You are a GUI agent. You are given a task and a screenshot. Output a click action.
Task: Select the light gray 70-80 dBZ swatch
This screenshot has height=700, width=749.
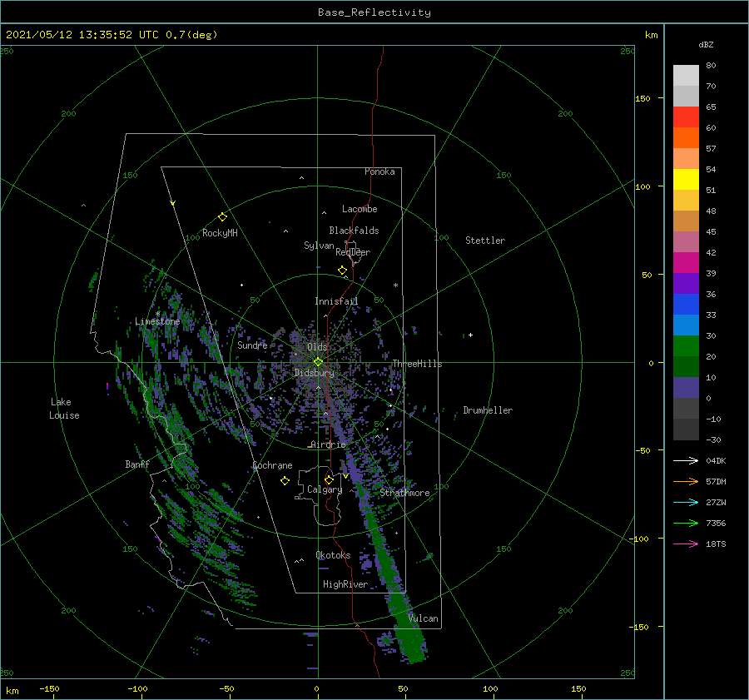(686, 76)
